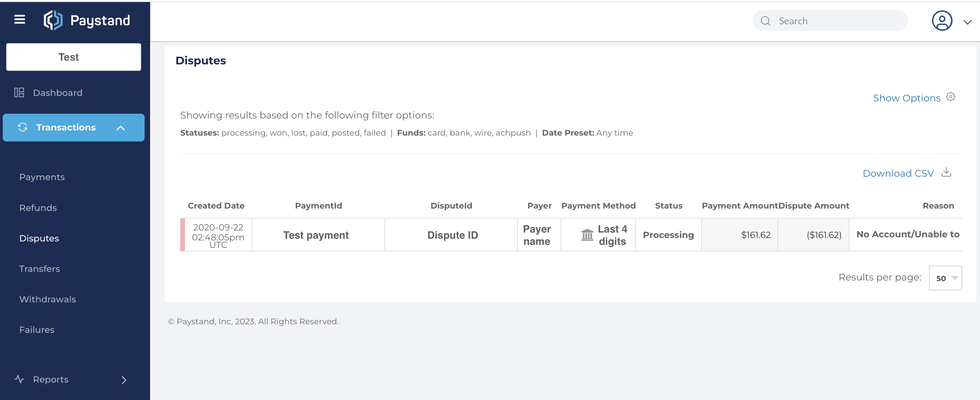Open Failures in the sidebar

[37, 330]
